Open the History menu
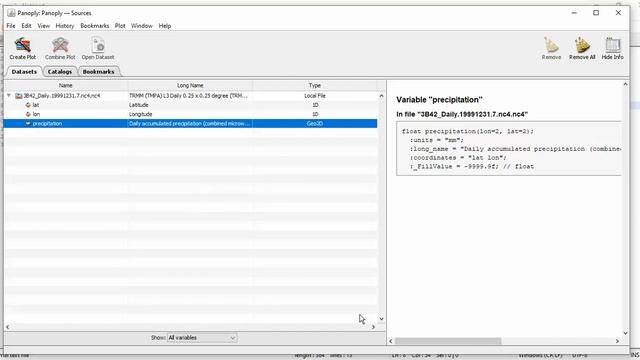The image size is (640, 360). click(x=64, y=26)
